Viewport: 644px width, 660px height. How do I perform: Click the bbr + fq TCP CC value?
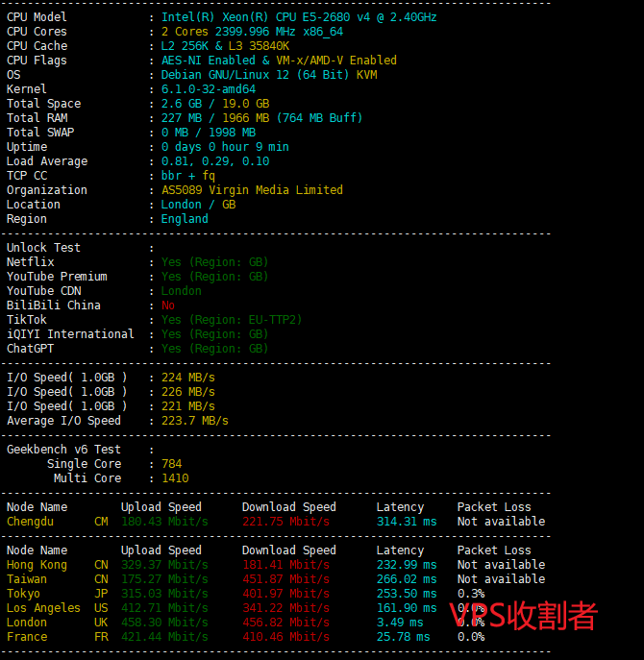point(188,176)
